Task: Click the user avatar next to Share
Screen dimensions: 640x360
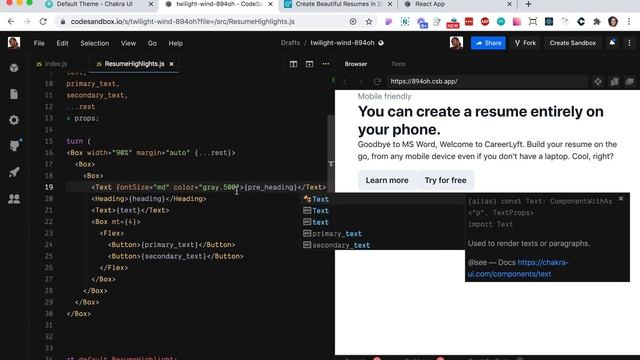Action: 456,42
